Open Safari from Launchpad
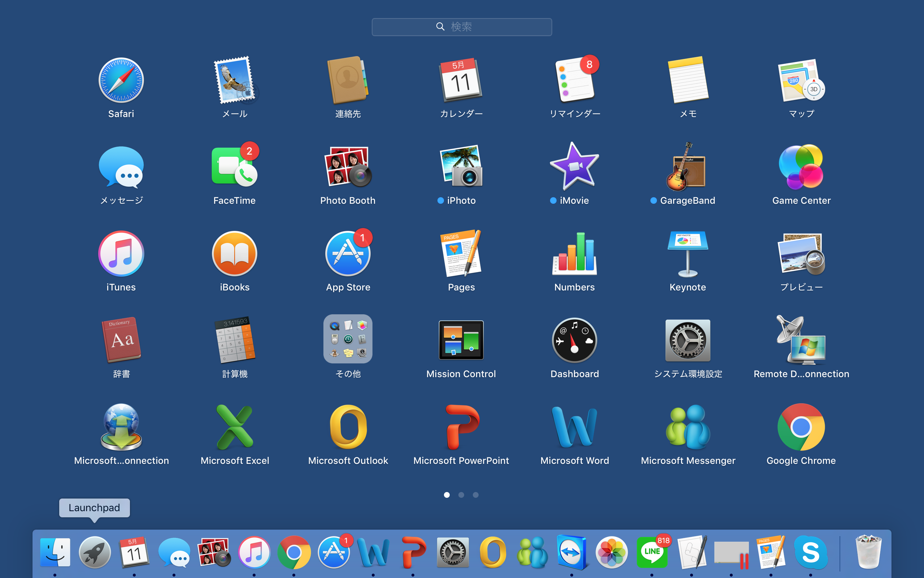The height and width of the screenshot is (578, 924). [121, 80]
